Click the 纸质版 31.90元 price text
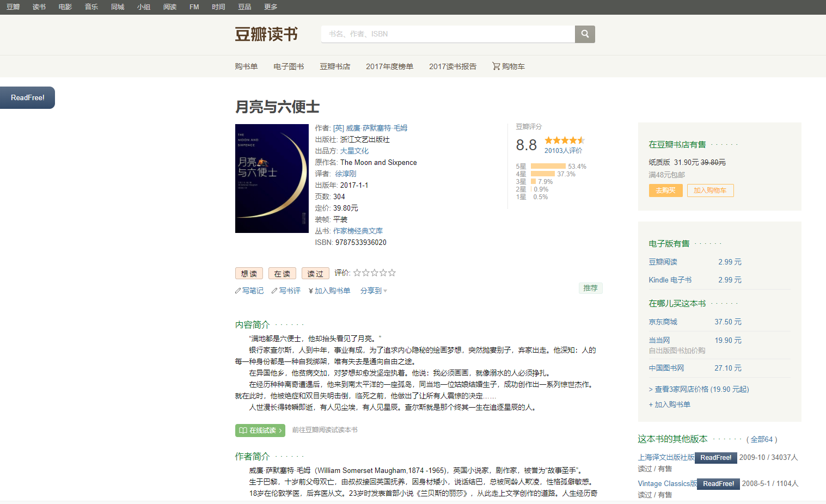 click(674, 162)
